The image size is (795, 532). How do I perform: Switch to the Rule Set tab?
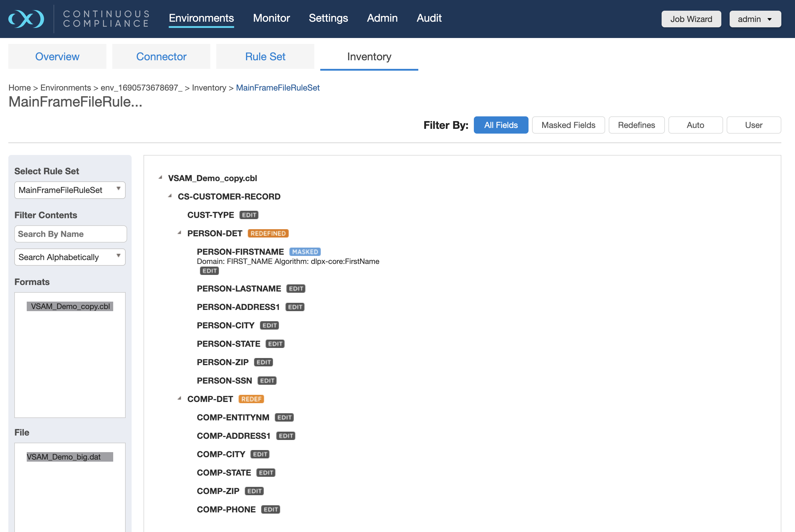click(265, 57)
